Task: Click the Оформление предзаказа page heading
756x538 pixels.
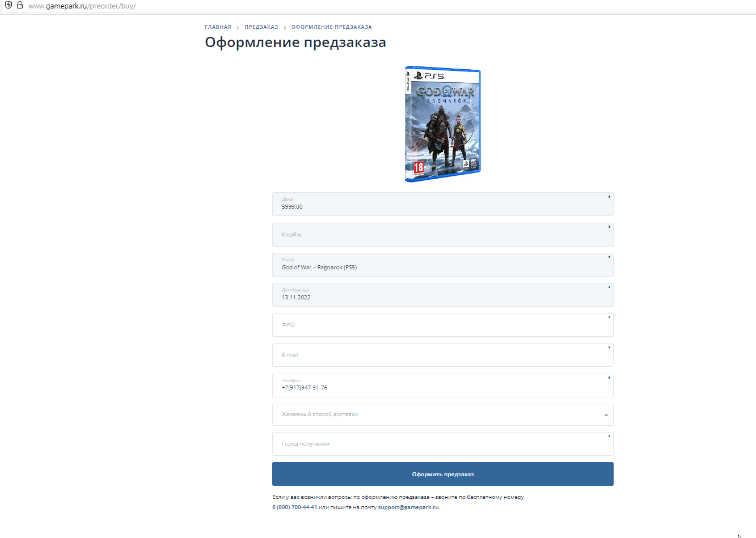Action: [x=295, y=43]
